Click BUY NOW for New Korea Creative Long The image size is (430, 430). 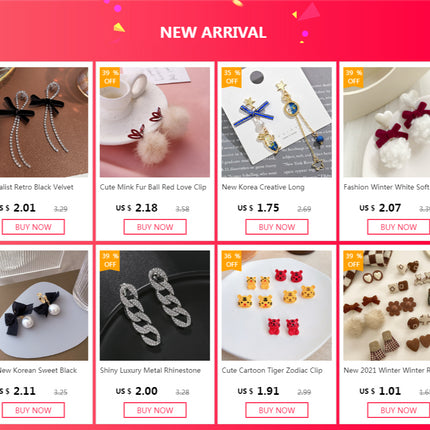pos(277,227)
